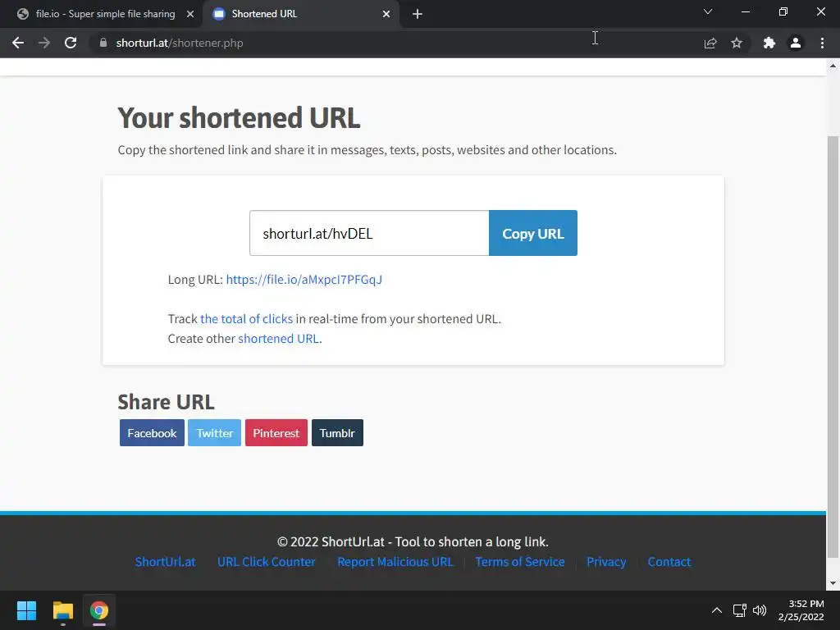The image size is (840, 630).
Task: Open the ShortUrl.at footer link
Action: click(165, 561)
